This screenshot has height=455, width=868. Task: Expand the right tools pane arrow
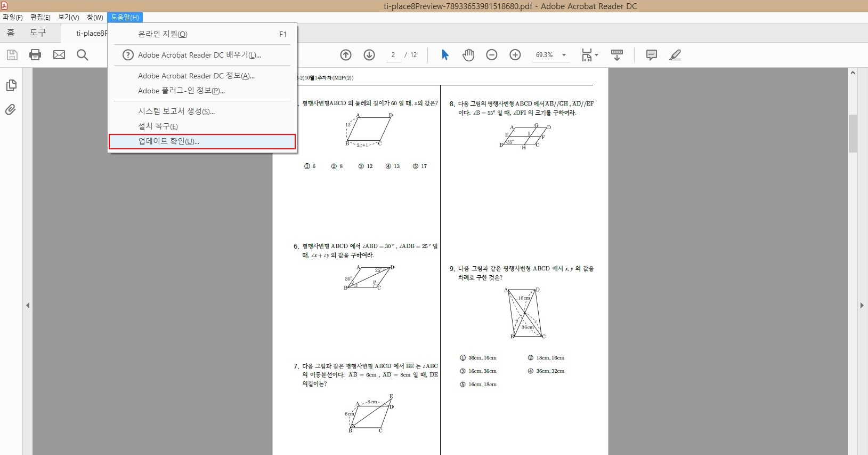pos(862,306)
